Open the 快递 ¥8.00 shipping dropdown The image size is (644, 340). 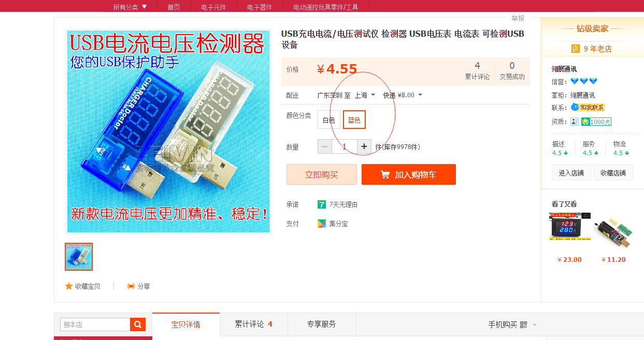[x=403, y=95]
